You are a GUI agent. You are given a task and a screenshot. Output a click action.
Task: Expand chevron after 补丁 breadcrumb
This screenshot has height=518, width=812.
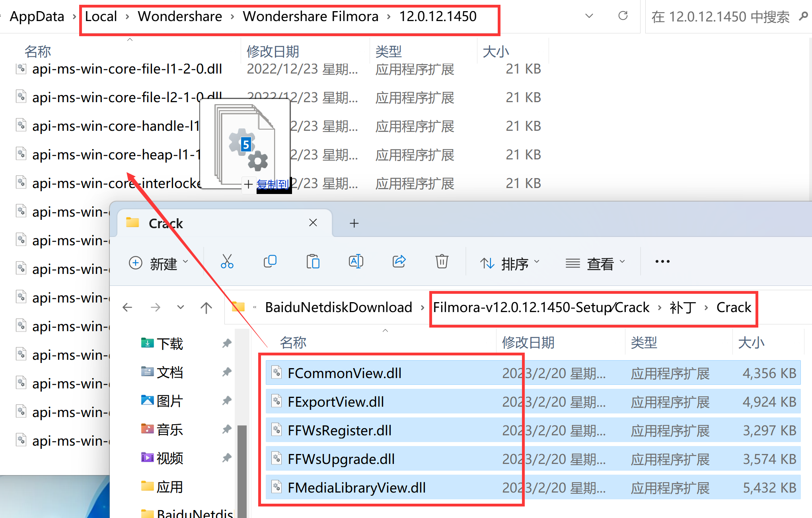click(x=706, y=308)
